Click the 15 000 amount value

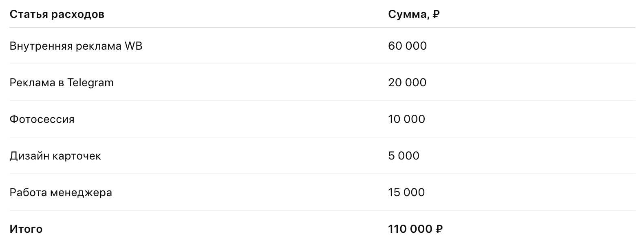click(x=406, y=192)
